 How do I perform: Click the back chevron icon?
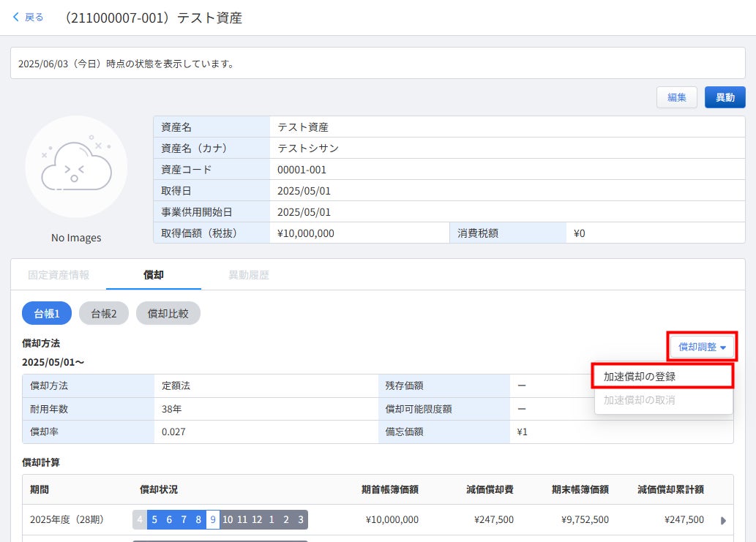[16, 18]
